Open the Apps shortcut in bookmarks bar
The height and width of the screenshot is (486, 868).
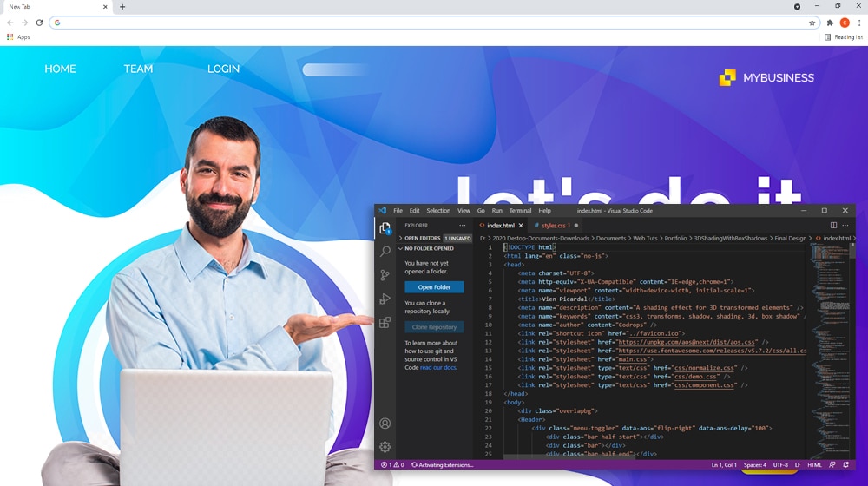tap(18, 37)
